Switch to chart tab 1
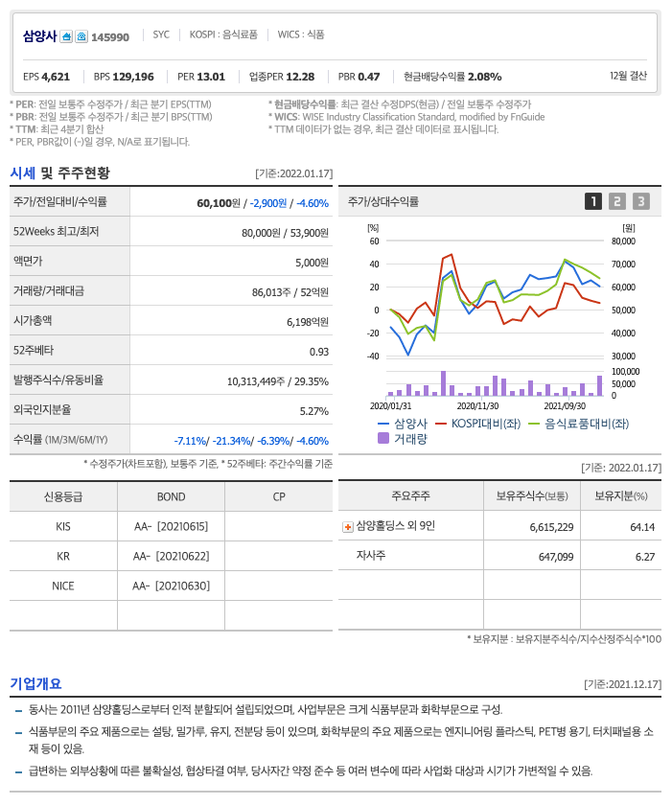 pos(593,201)
